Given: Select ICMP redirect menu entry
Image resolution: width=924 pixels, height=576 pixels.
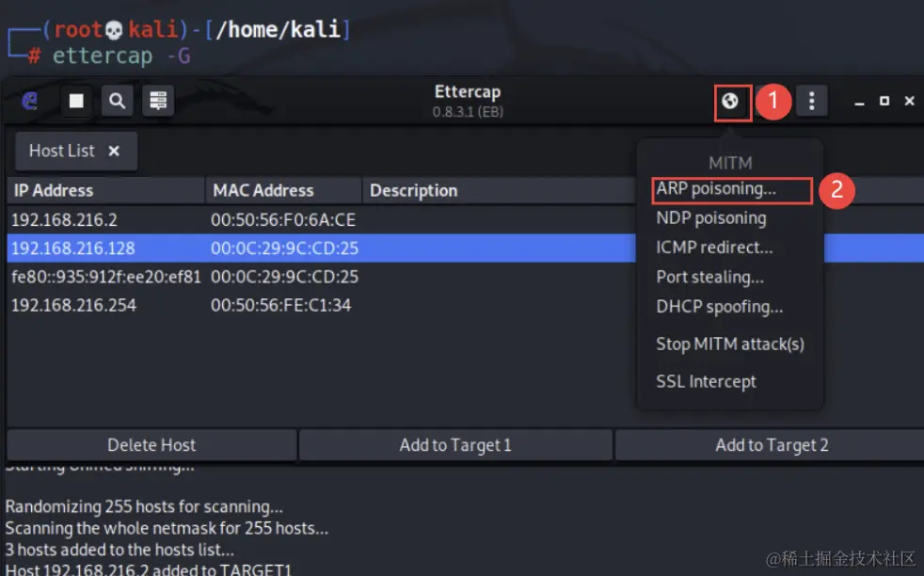Looking at the screenshot, I should 714,248.
